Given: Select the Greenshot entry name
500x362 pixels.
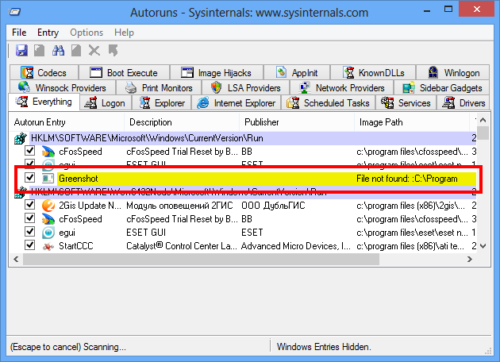Looking at the screenshot, I should click(x=78, y=179).
